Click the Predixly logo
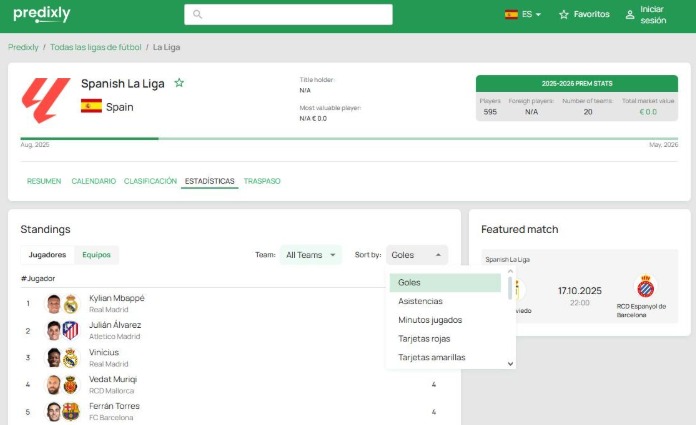696x425 pixels. pos(42,14)
